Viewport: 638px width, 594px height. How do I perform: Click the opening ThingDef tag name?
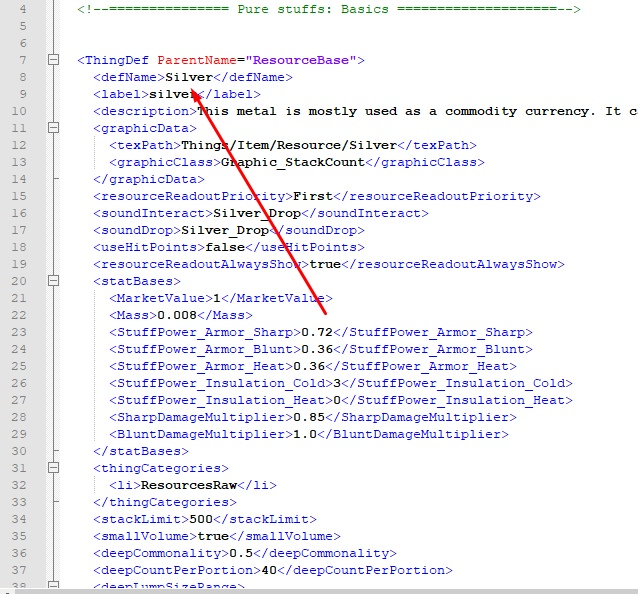[x=117, y=60]
